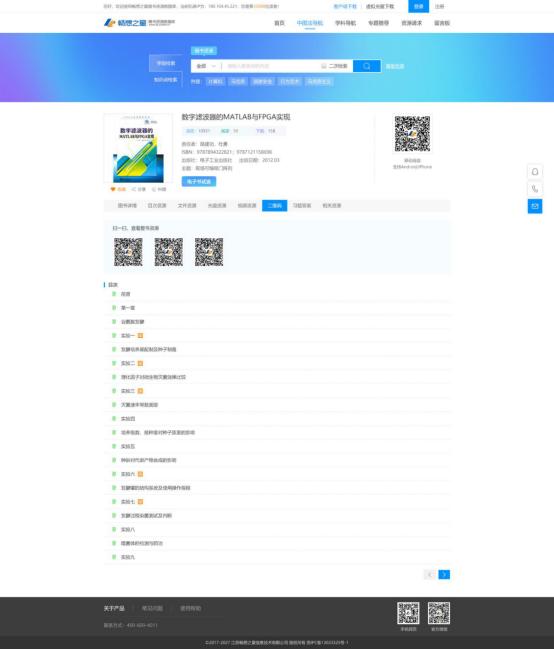The height and width of the screenshot is (649, 554).
Task: Go to next page with right arrow
Action: pyautogui.click(x=444, y=574)
